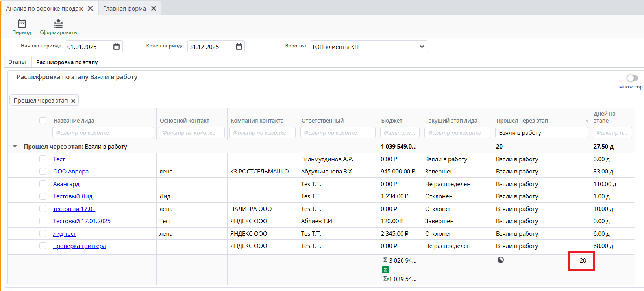Open the 'Авангард' lead link
The height and width of the screenshot is (291, 644).
66,184
